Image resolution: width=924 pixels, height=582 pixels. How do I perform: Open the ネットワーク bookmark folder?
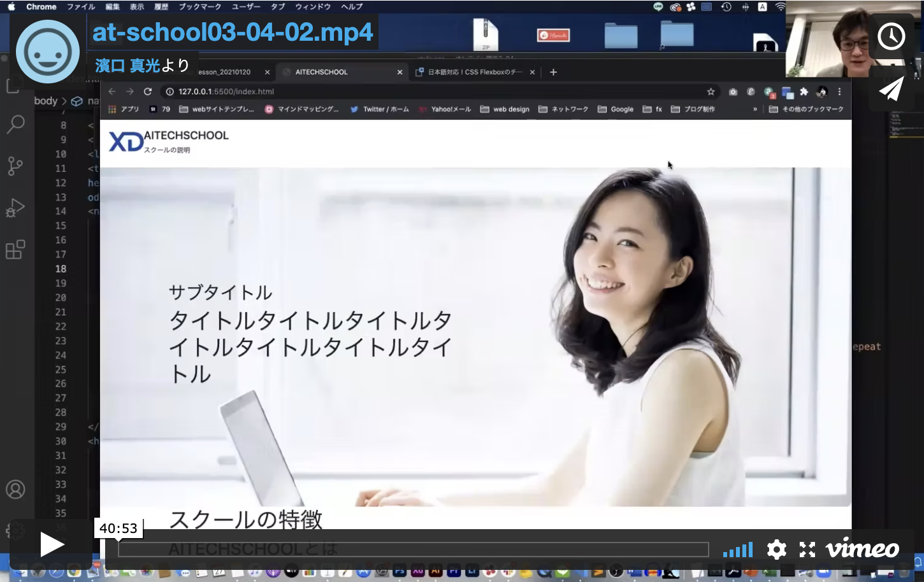coord(563,109)
